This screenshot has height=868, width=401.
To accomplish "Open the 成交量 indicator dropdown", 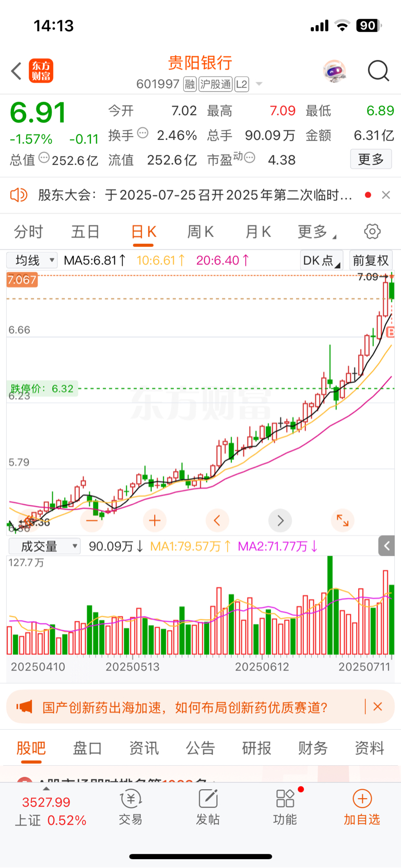I will (44, 546).
